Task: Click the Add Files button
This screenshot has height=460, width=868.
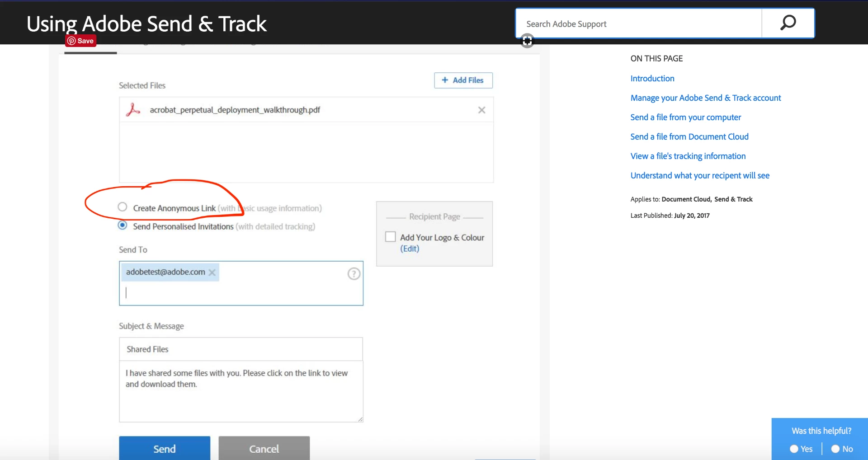Action: click(463, 80)
